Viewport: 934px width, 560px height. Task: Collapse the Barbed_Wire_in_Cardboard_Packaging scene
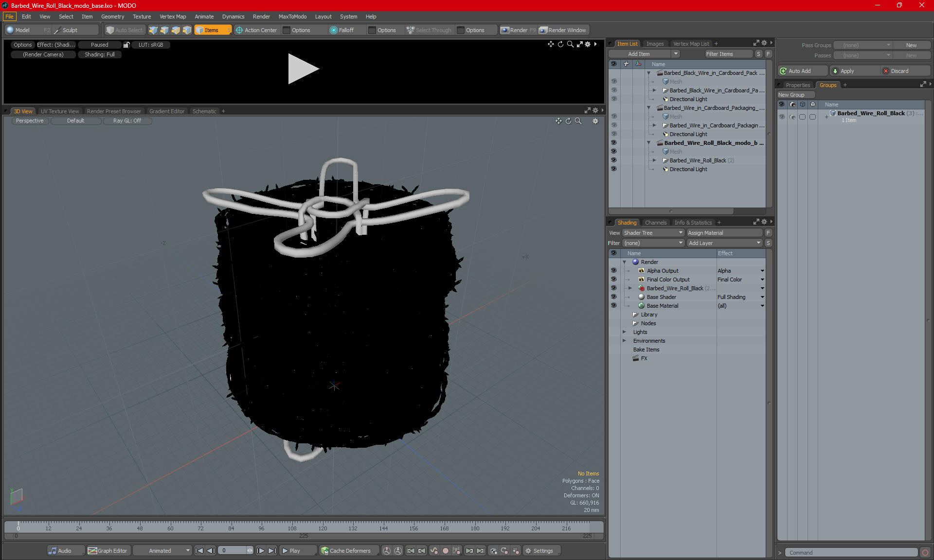point(648,108)
